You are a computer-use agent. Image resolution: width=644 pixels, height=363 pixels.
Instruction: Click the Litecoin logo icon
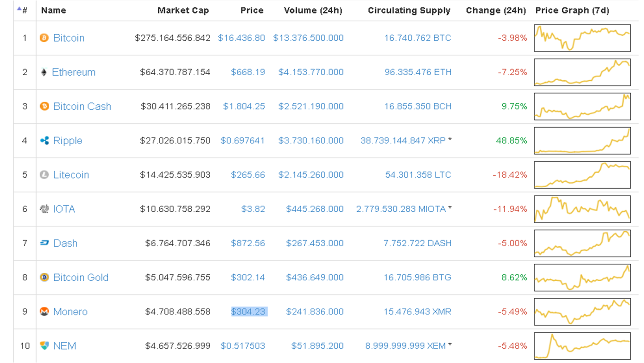[44, 175]
